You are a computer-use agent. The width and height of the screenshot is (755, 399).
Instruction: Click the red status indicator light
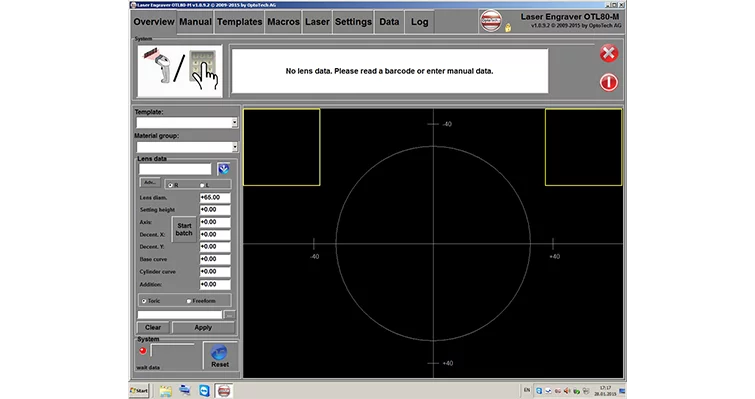143,351
